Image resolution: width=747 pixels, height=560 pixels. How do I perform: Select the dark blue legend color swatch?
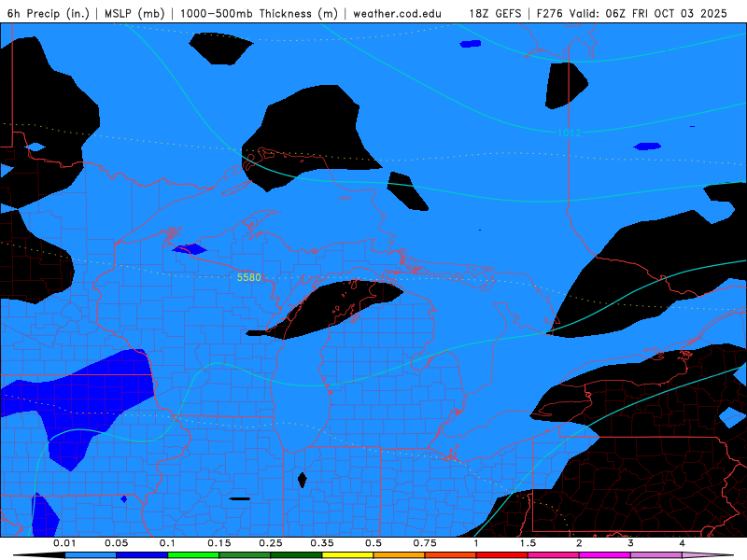click(142, 555)
